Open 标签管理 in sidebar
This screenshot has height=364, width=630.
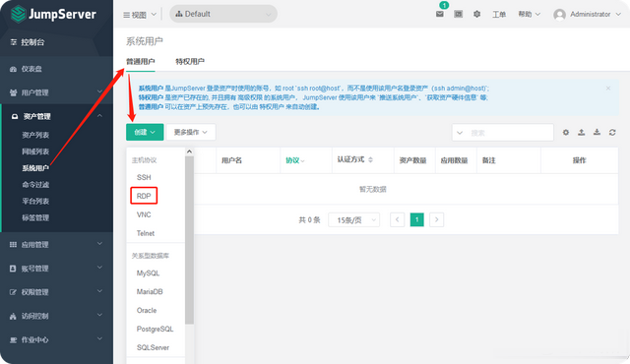point(35,218)
